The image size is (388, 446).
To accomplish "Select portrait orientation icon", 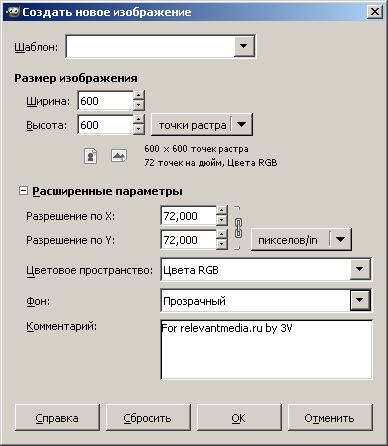I will pyautogui.click(x=91, y=156).
